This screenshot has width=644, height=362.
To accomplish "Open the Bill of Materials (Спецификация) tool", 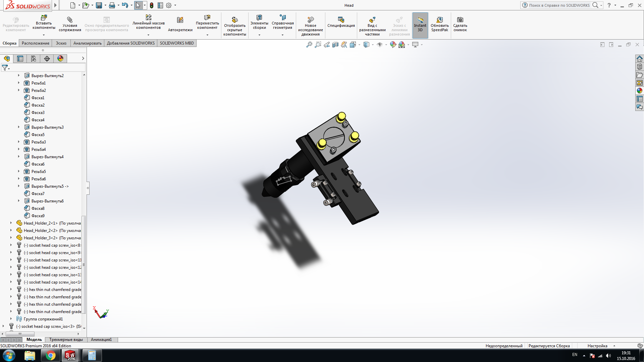I will [341, 20].
